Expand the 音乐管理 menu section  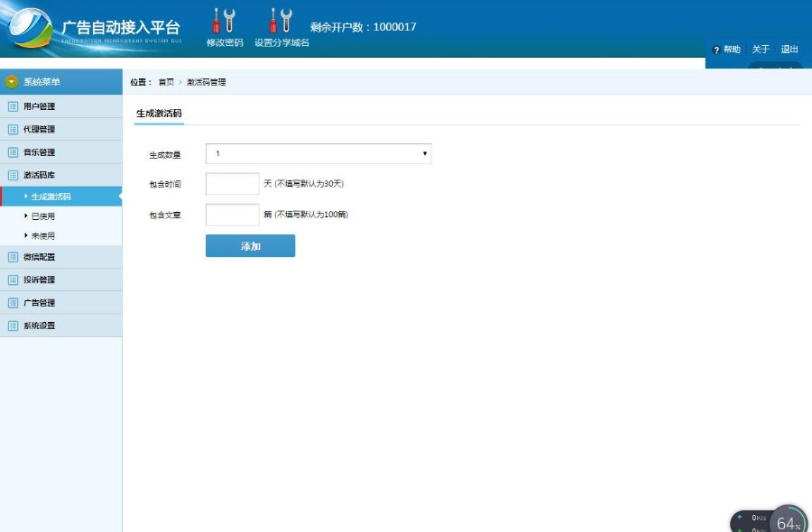click(x=39, y=152)
